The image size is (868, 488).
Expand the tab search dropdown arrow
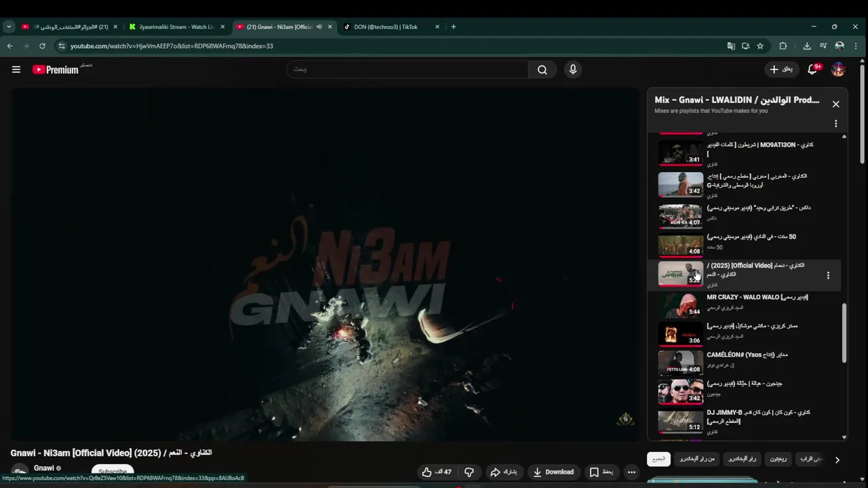[9, 27]
